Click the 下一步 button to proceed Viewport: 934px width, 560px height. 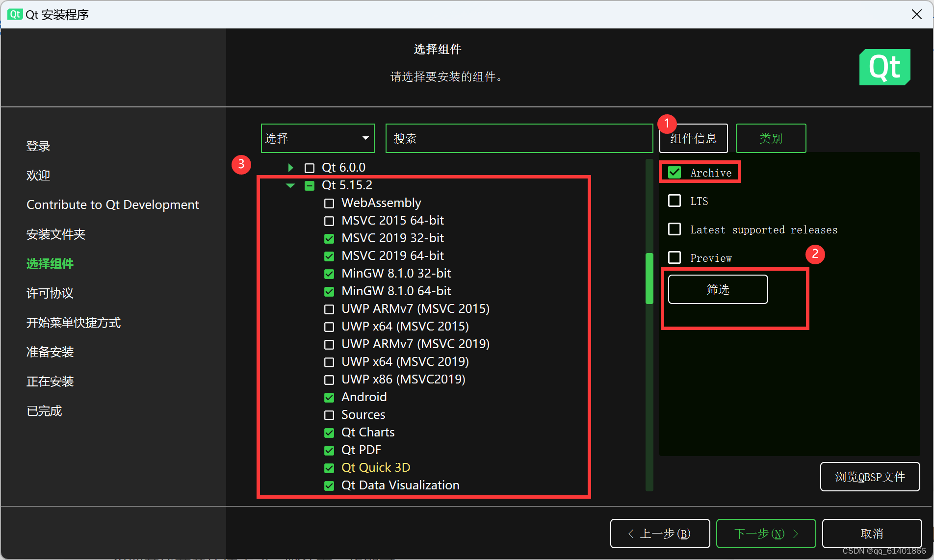click(x=765, y=534)
